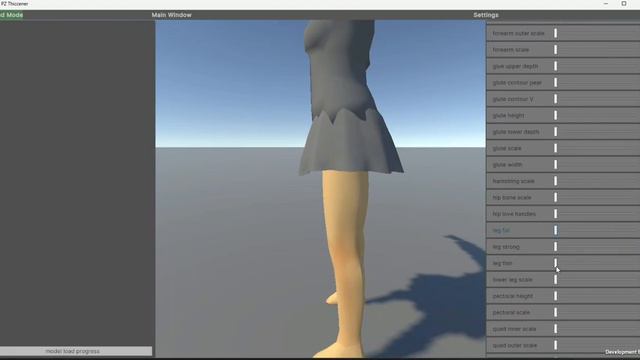Click the highlighted leg fat slider handle
This screenshot has width=640, height=360.
[x=556, y=230]
